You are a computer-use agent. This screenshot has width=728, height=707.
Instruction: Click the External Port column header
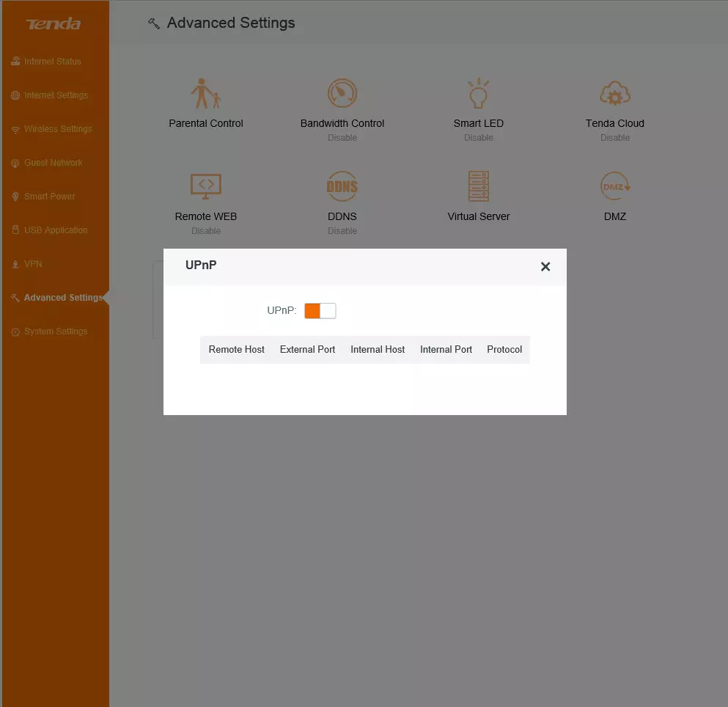307,349
